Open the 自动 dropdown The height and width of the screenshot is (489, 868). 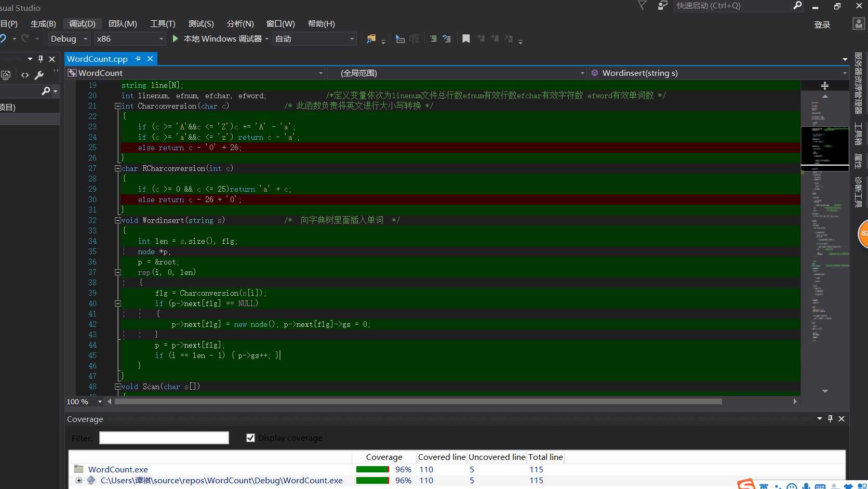point(315,39)
